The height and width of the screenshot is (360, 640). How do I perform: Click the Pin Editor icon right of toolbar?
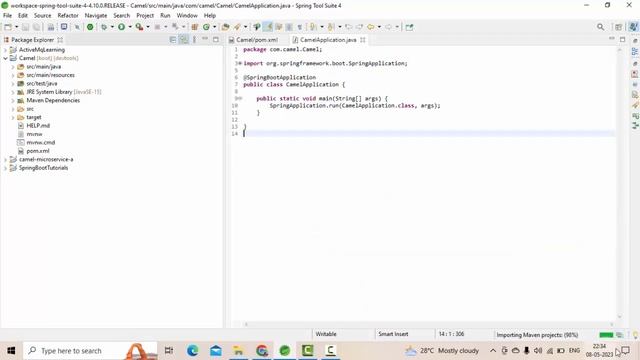tap(409, 27)
